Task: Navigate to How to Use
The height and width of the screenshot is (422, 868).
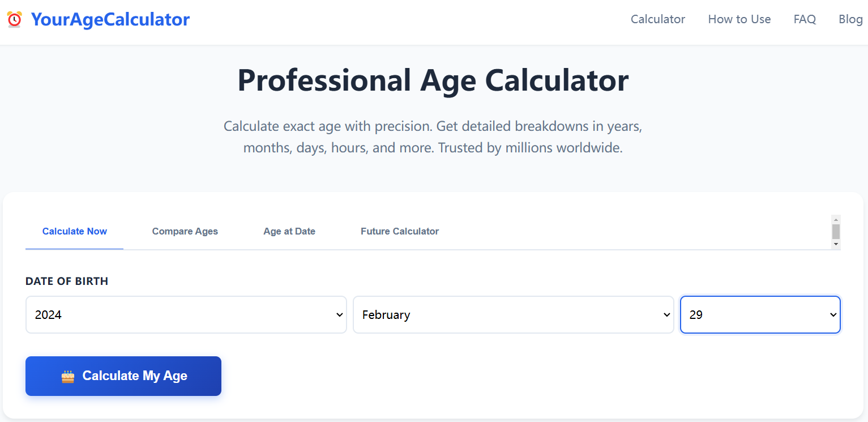Action: tap(739, 19)
